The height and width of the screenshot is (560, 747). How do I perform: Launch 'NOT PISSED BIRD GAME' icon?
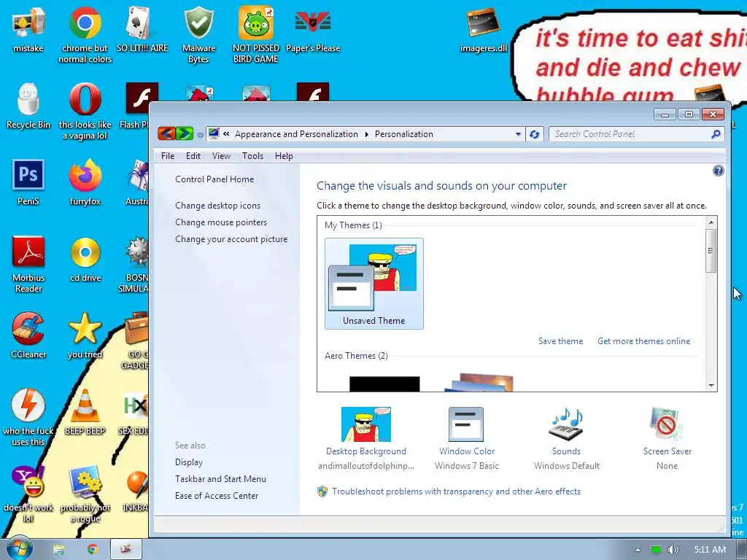coord(256,34)
